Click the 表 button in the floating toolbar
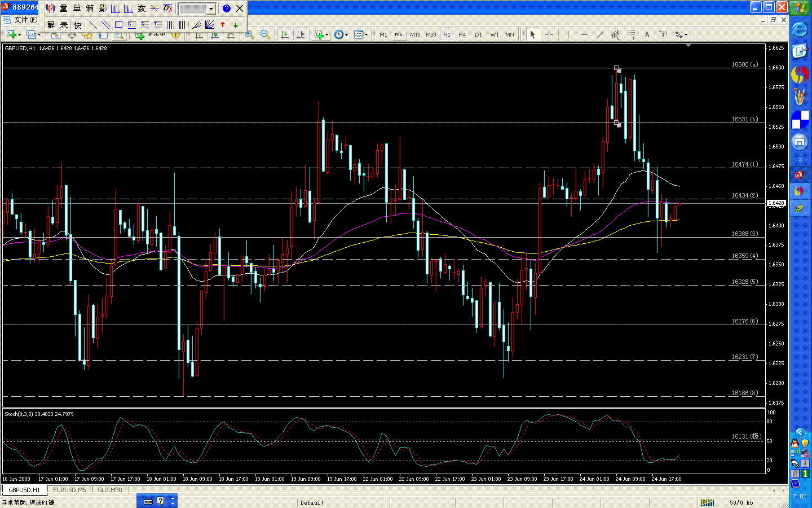 click(x=64, y=25)
